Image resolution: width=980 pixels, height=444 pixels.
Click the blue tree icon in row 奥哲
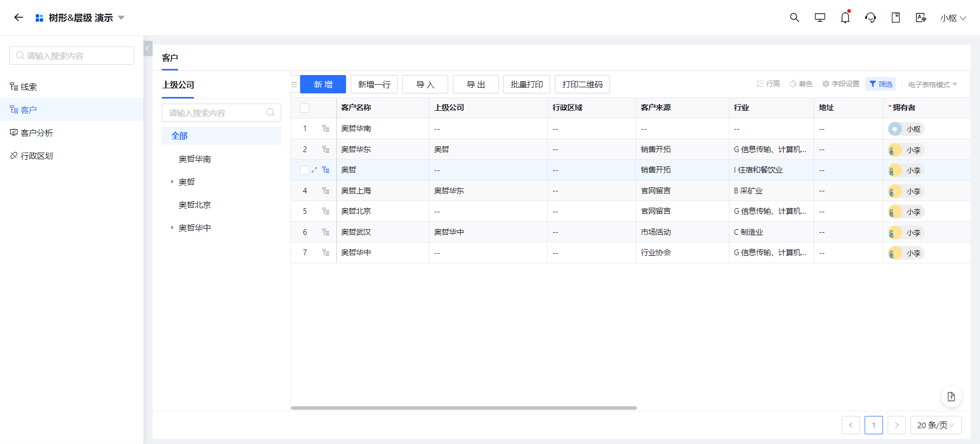tap(326, 170)
